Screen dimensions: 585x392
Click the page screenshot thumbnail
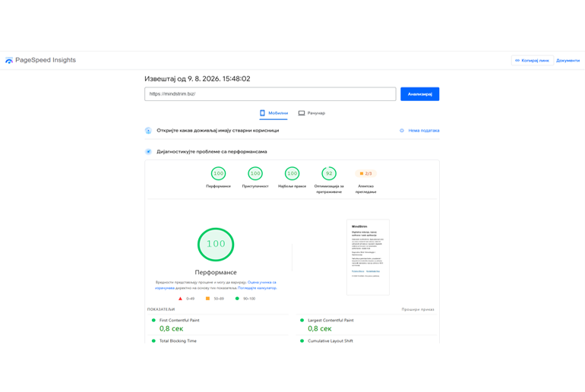(368, 257)
